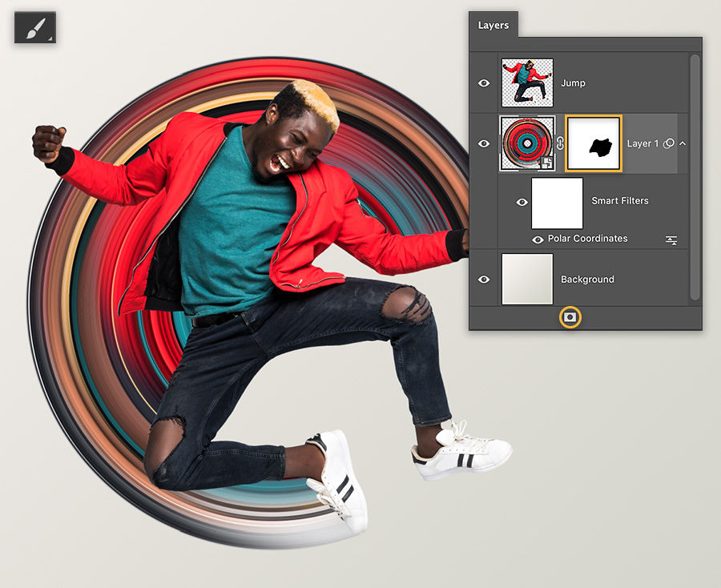
Task: Click the Polar Coordinates label
Action: 586,239
